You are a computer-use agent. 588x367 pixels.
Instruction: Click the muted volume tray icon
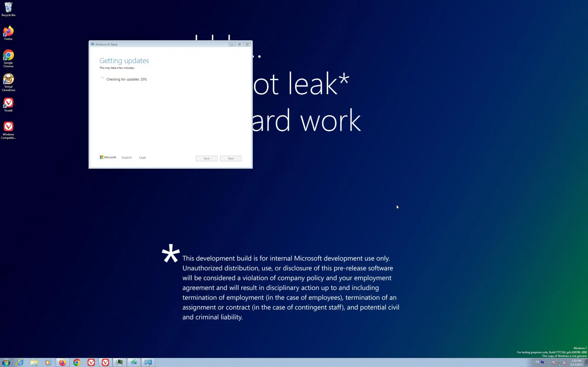click(565, 363)
